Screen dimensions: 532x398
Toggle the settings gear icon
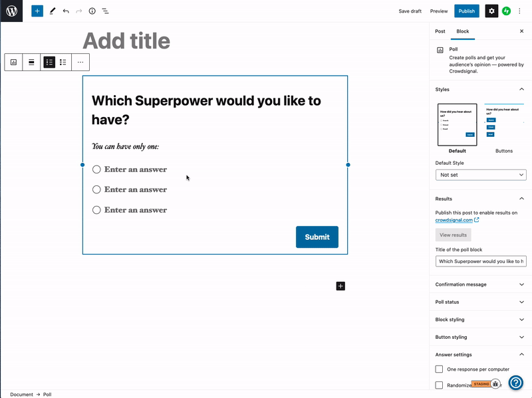coord(491,11)
